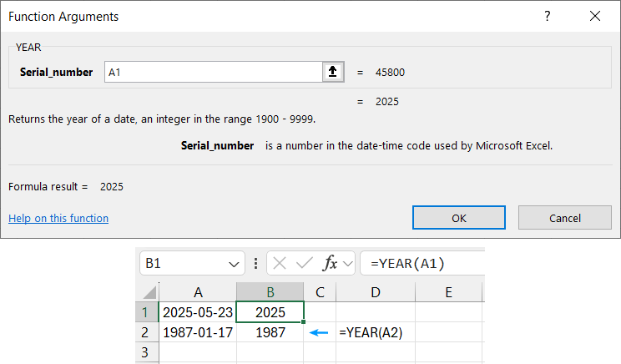Select column D header
The height and width of the screenshot is (364, 621).
click(x=376, y=292)
